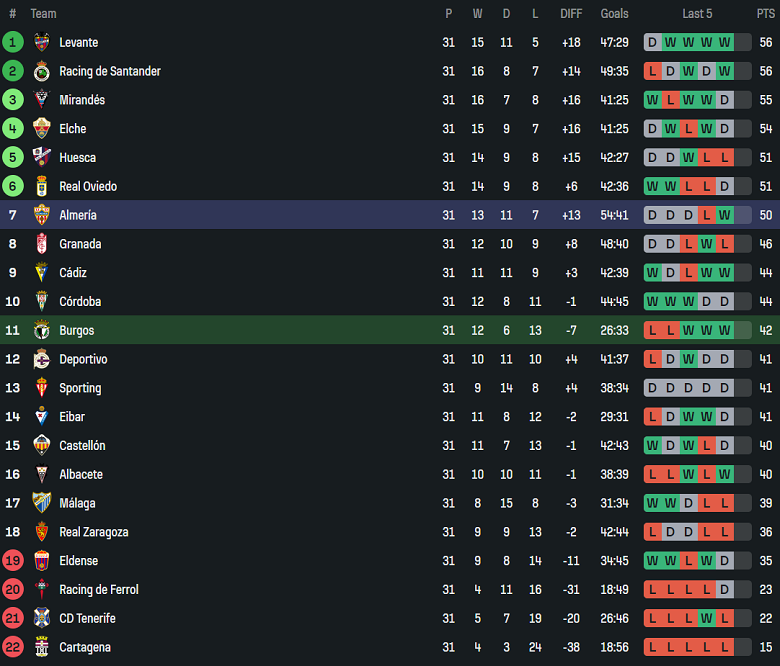Open the Real Oviedo team link
The height and width of the screenshot is (666, 780).
pos(88,186)
